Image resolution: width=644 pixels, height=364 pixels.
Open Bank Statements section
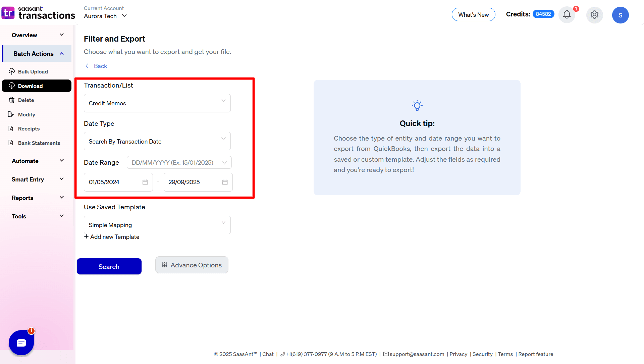click(39, 143)
